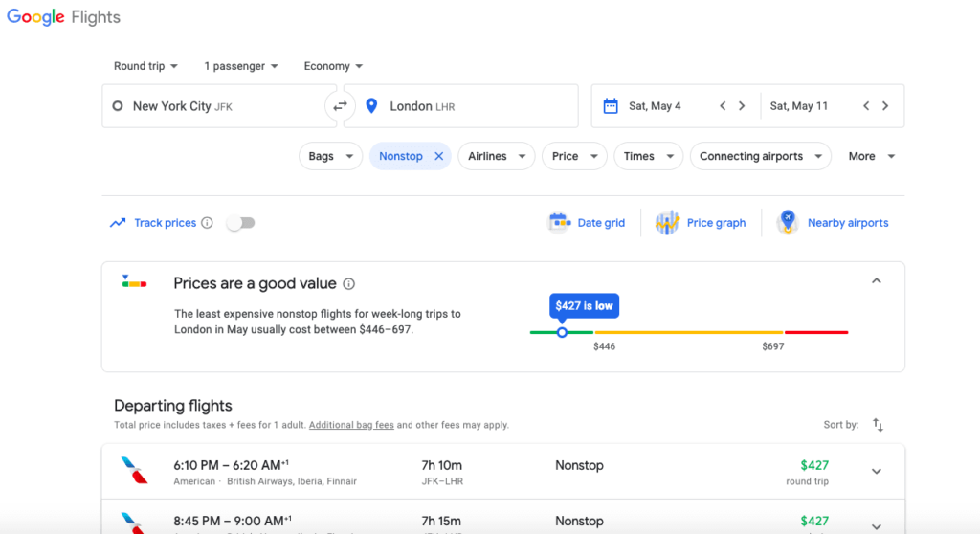
Task: Open the Times filter dropdown
Action: 648,156
